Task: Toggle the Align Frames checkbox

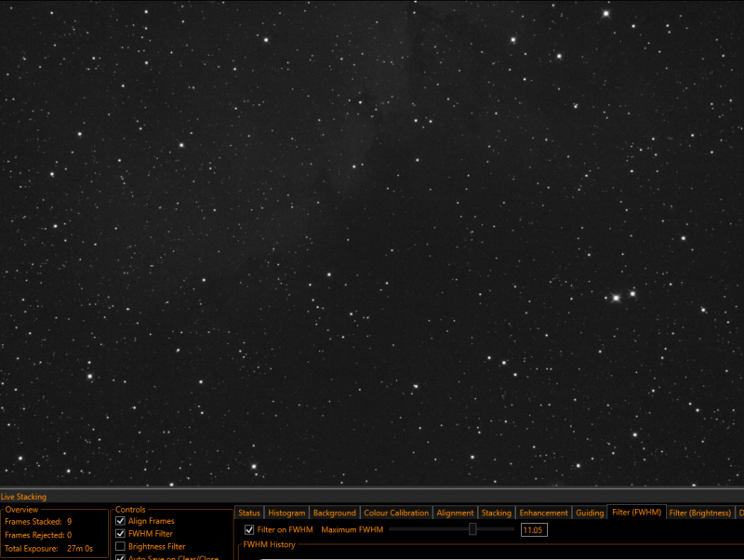Action: [121, 521]
